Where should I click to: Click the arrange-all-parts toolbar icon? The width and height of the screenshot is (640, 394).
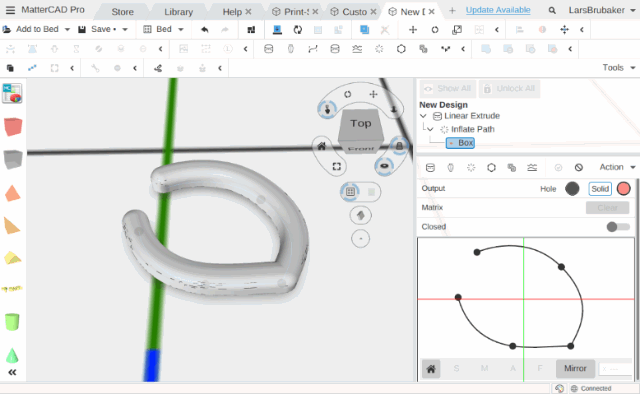coord(251,29)
